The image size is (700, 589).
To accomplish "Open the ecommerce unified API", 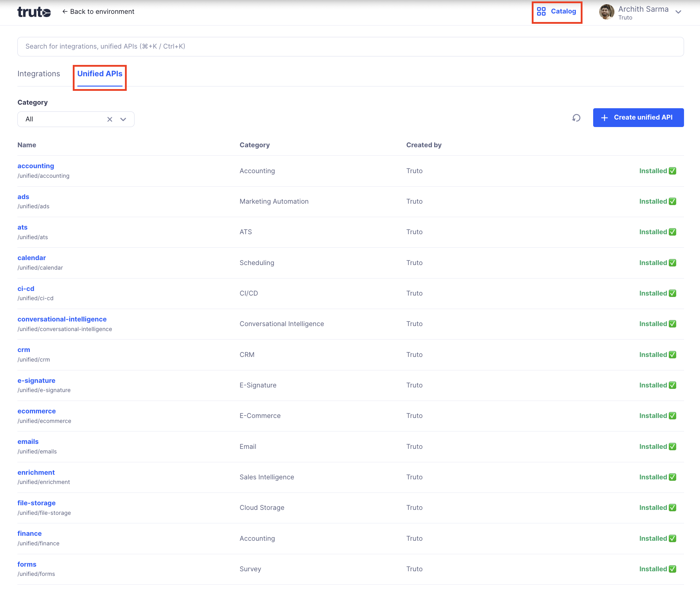I will click(37, 411).
